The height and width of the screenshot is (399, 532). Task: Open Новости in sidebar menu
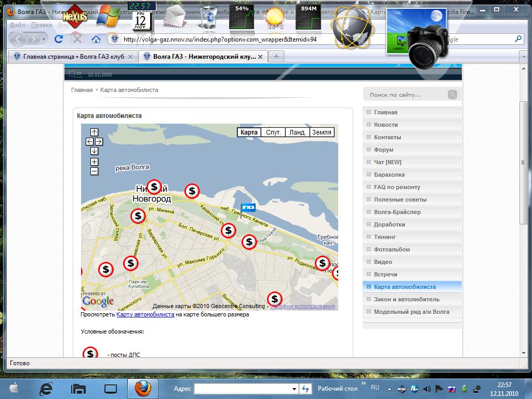click(x=412, y=125)
